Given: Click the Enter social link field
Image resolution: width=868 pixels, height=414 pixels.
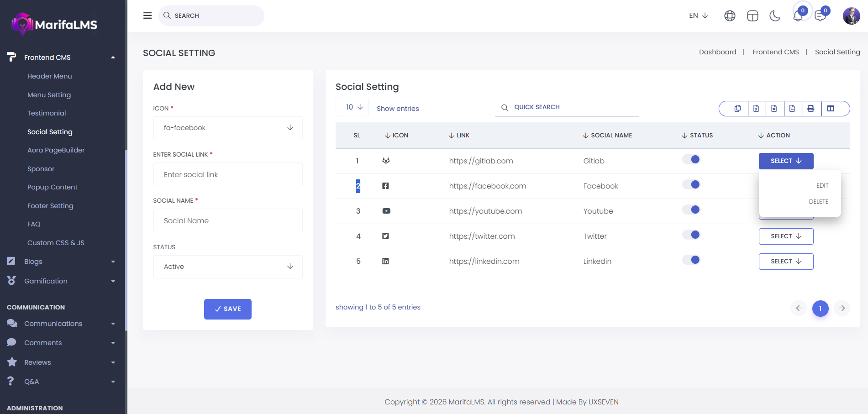Looking at the screenshot, I should (x=228, y=175).
